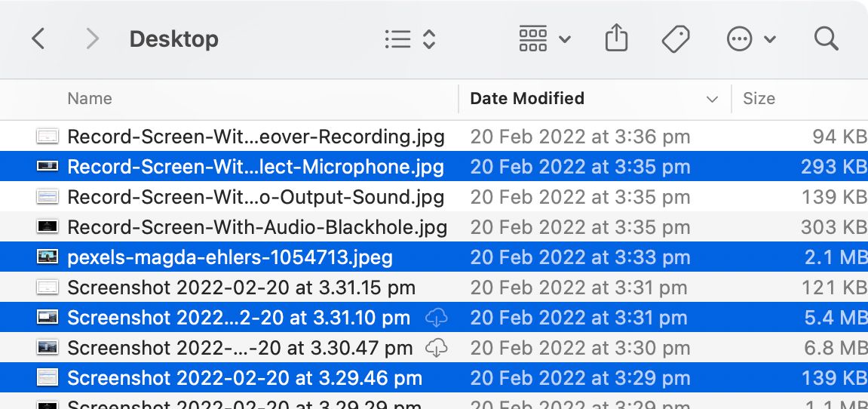Download Screenshot 3.30.47 pm from iCloud
868x409 pixels.
437,348
